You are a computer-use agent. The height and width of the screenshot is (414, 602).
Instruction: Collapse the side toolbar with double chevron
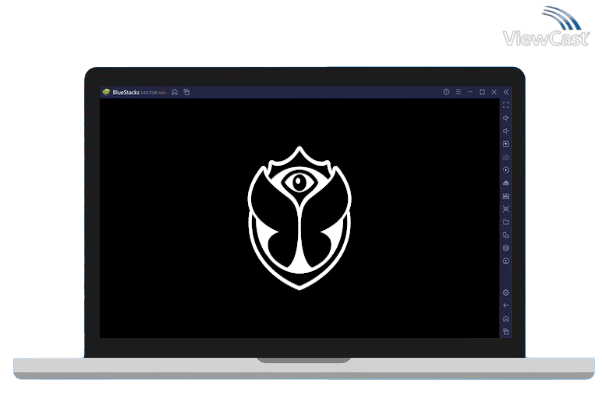pyautogui.click(x=506, y=92)
